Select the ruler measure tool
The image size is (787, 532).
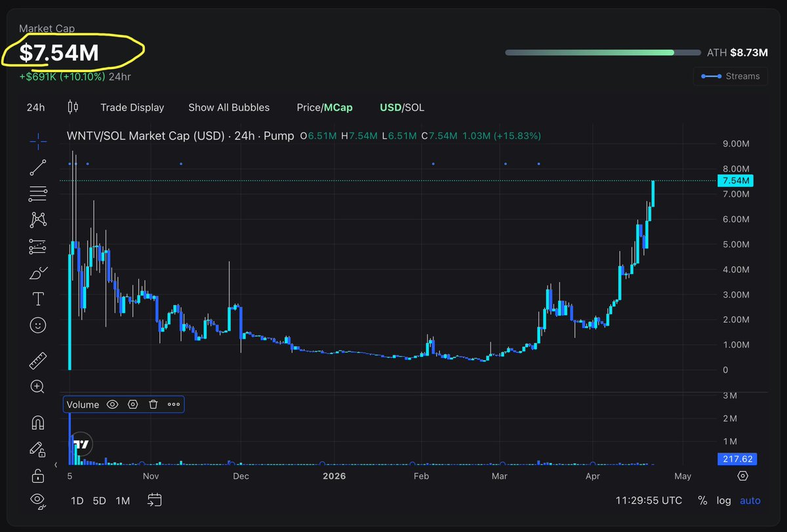click(x=38, y=361)
